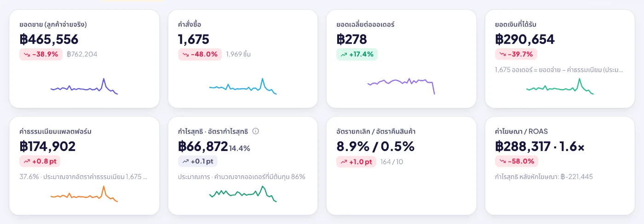Click the previous sales figure ฿762,204

[82, 54]
